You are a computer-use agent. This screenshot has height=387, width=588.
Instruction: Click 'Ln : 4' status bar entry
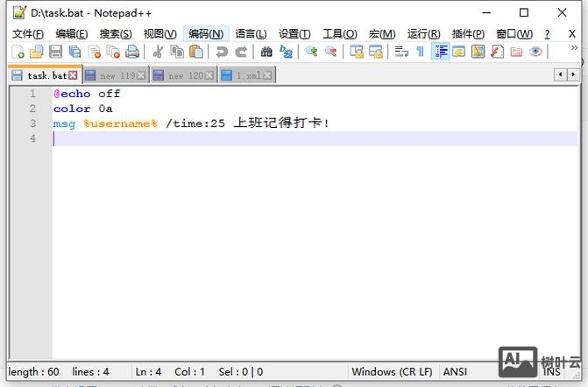(148, 372)
